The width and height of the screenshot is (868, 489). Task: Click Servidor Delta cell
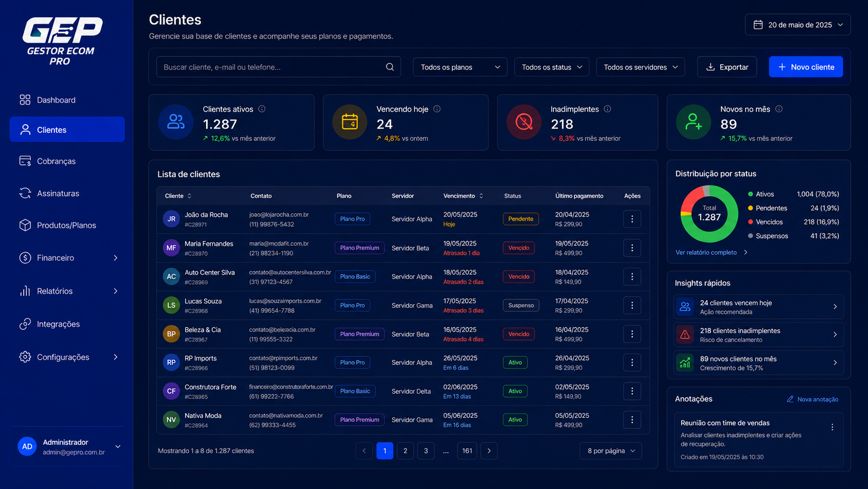(411, 391)
